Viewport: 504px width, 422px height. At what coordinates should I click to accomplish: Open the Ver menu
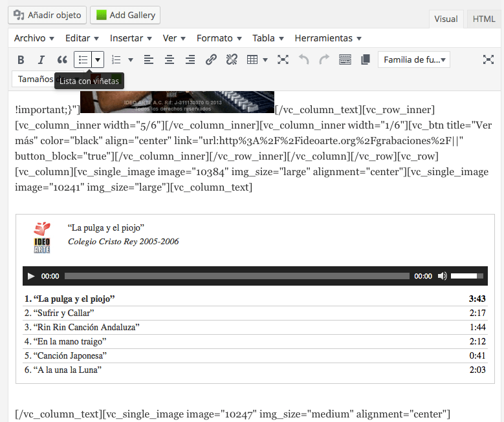[x=174, y=38]
